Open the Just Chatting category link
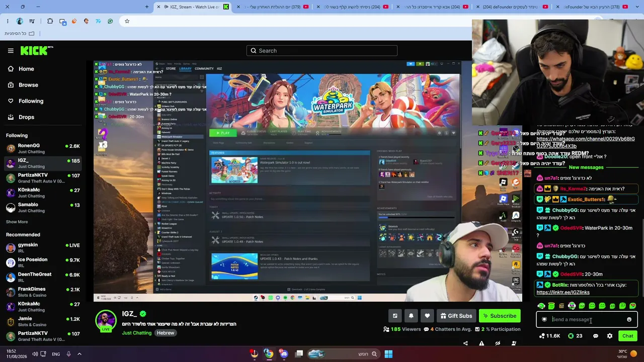The height and width of the screenshot is (362, 644). click(136, 333)
